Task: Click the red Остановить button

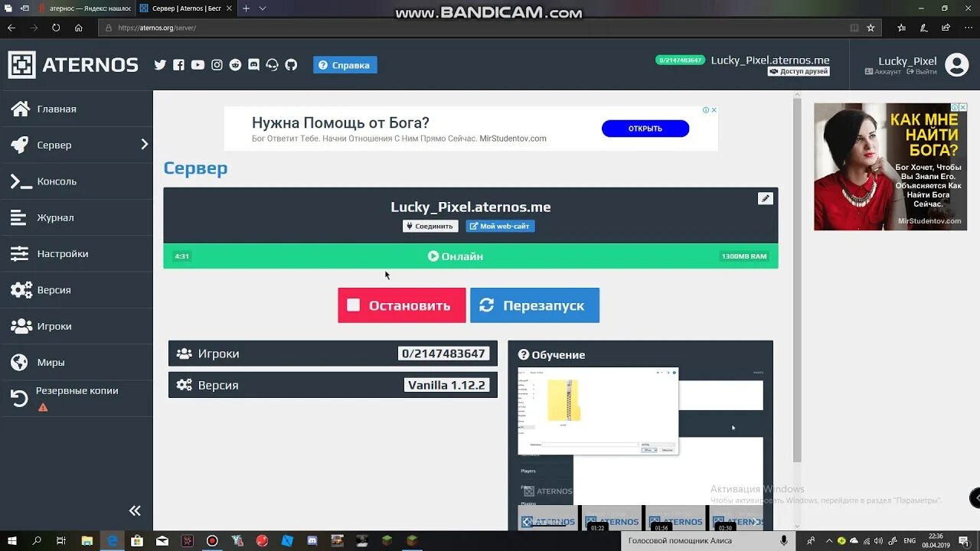Action: point(402,305)
